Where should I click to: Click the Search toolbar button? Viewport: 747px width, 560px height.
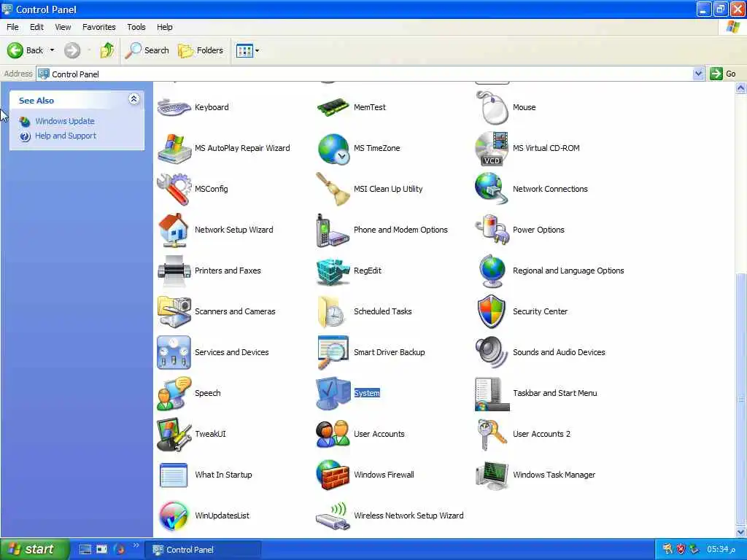147,50
